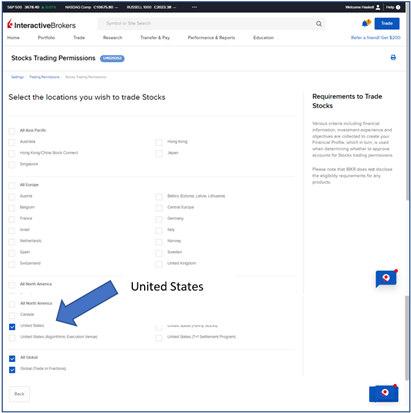The image size is (411, 413).
Task: Check the All Asia Pacific checkbox
Action: point(12,131)
